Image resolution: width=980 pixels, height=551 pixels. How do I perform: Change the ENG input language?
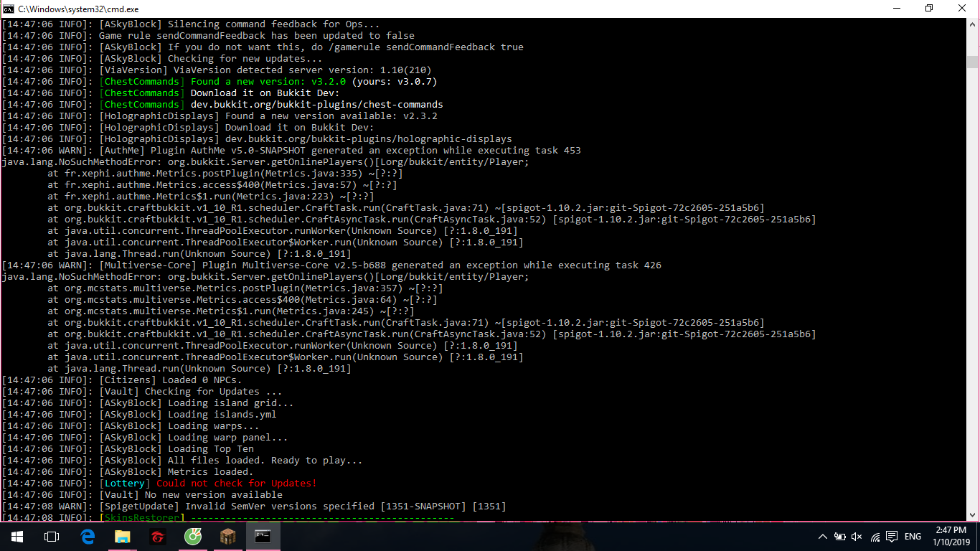coord(913,537)
